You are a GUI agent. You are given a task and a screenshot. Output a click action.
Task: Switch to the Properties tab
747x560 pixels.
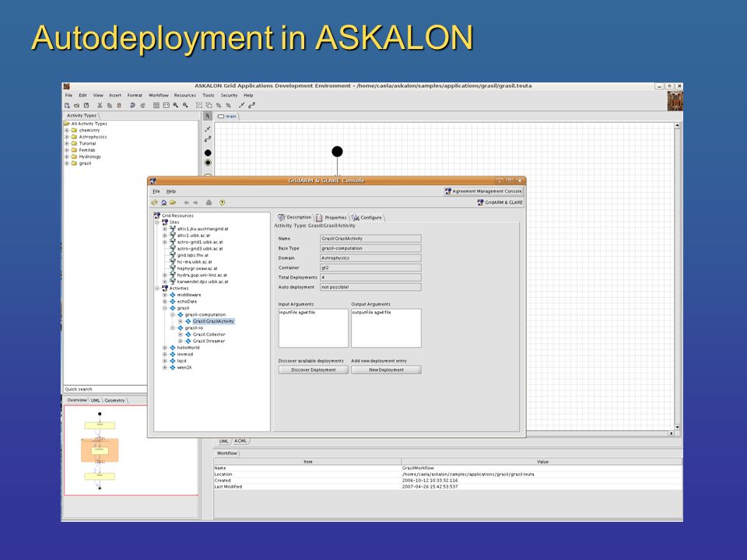click(x=331, y=218)
